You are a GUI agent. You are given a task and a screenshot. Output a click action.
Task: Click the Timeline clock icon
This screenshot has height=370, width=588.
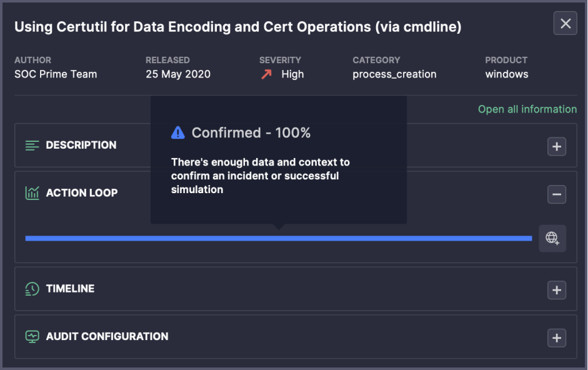click(x=32, y=289)
